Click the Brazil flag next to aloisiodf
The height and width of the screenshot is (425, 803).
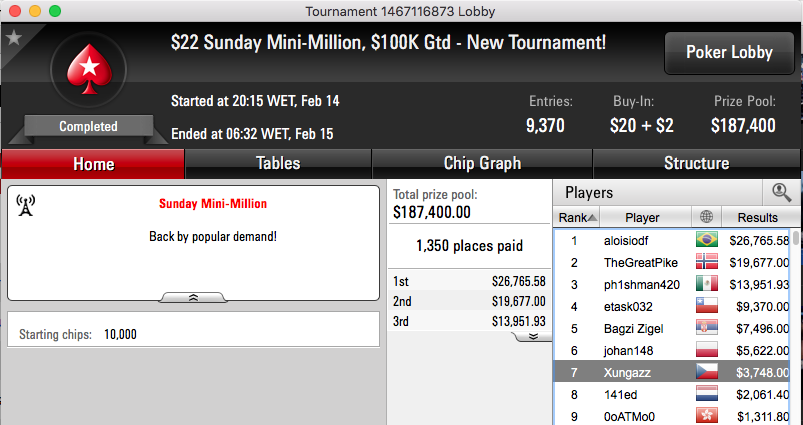point(707,240)
